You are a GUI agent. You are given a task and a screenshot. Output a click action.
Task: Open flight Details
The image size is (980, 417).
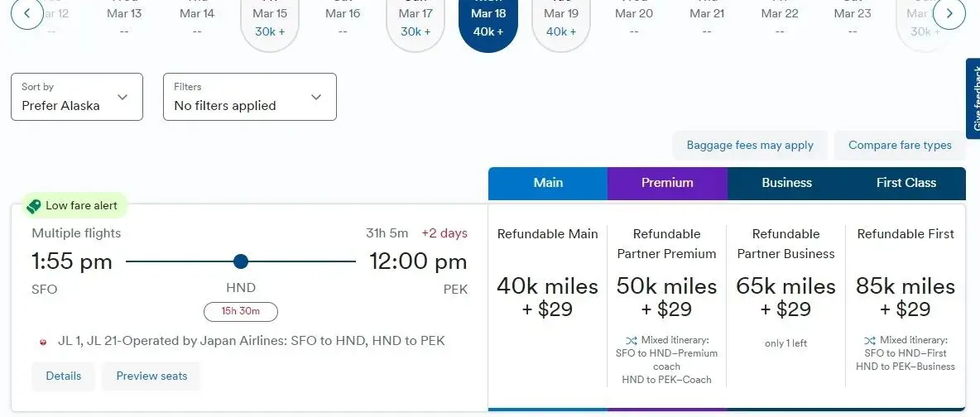(64, 376)
